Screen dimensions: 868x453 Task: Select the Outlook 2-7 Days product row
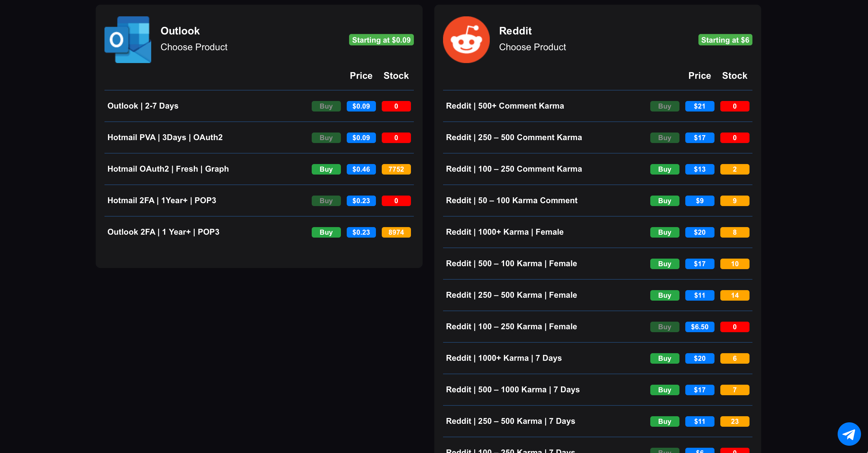click(x=259, y=106)
